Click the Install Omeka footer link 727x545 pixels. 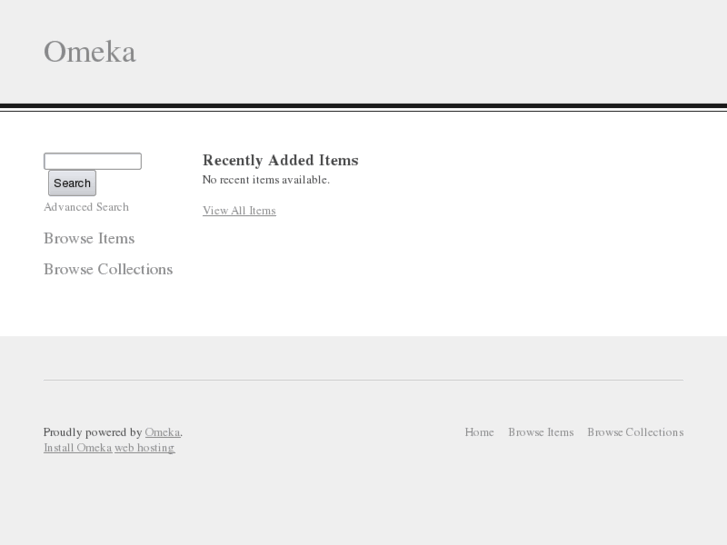pos(77,448)
